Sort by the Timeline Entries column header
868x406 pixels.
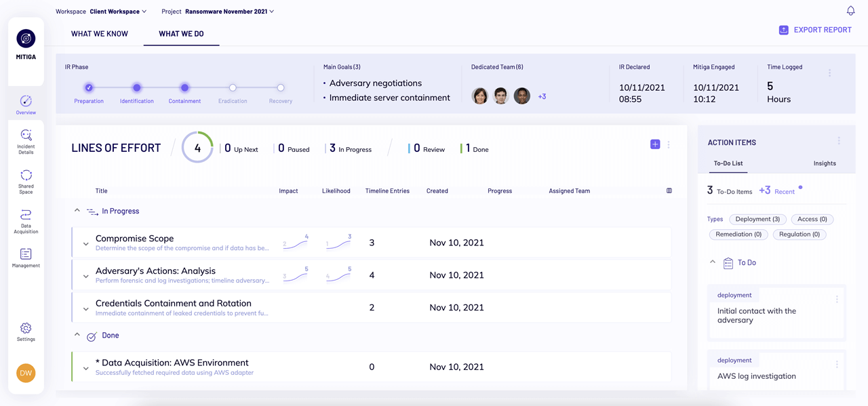pyautogui.click(x=387, y=191)
